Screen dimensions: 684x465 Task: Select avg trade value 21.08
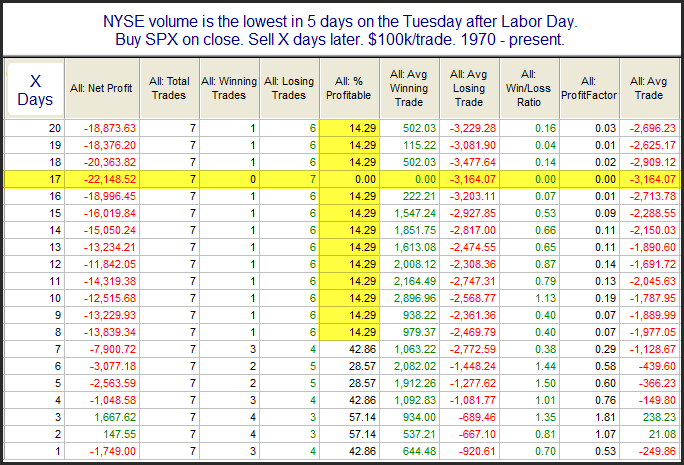pyautogui.click(x=662, y=434)
